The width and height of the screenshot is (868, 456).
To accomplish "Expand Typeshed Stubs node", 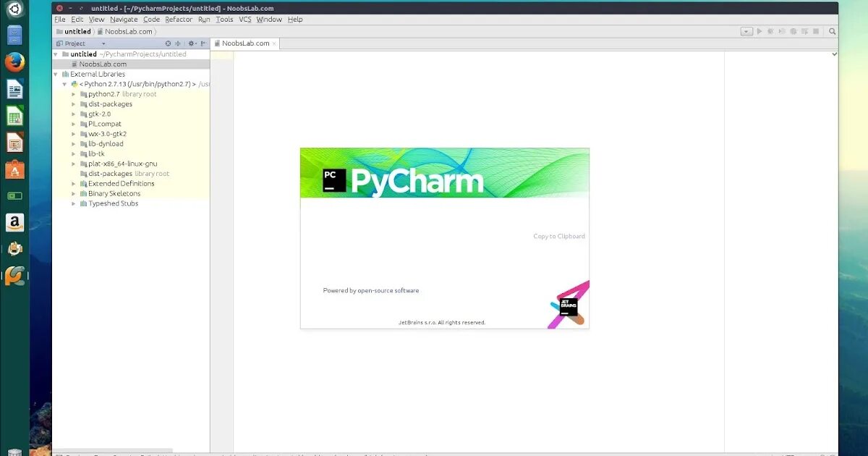I will point(74,203).
